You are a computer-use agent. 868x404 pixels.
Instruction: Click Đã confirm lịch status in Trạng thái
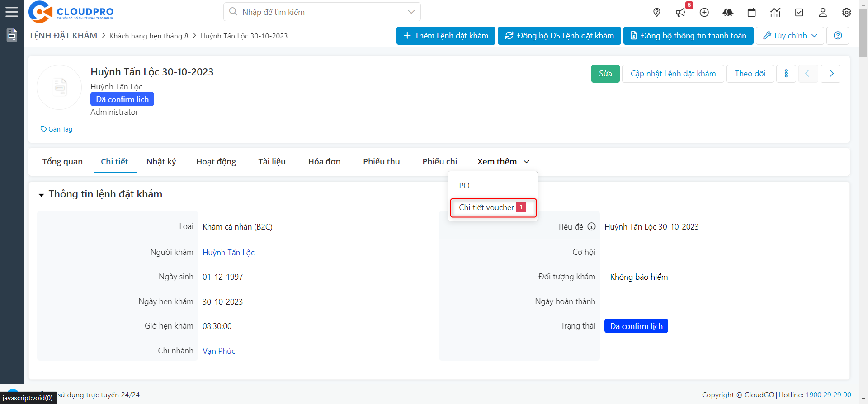[x=636, y=326]
